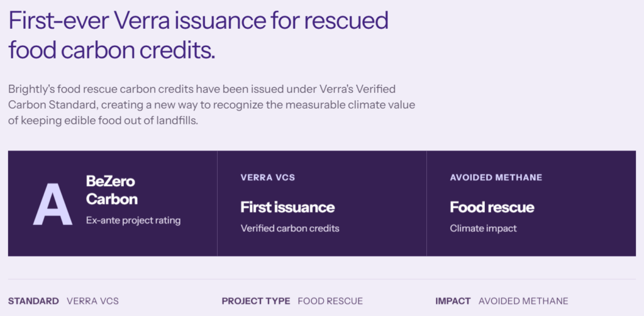Click the PROJECT TYPE label
The height and width of the screenshot is (316, 644).
point(256,301)
